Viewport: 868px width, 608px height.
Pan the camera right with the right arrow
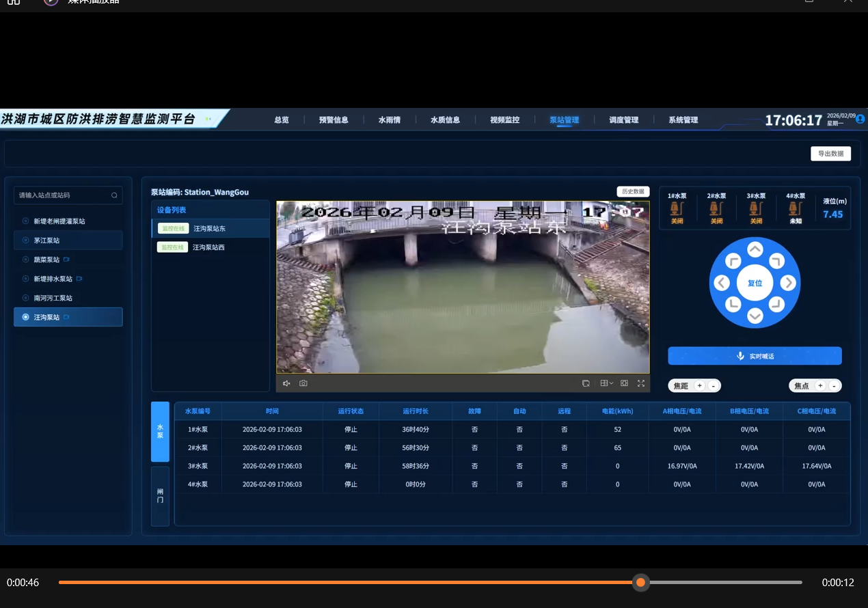pos(788,283)
